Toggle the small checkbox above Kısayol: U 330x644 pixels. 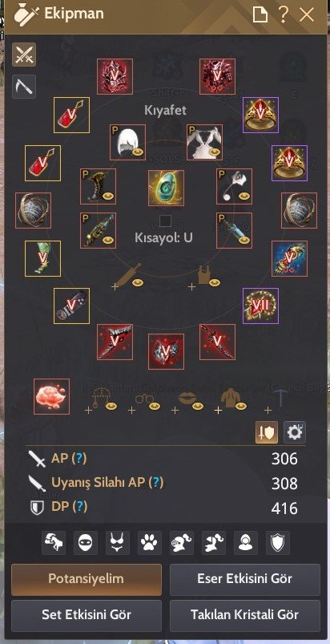[x=165, y=221]
